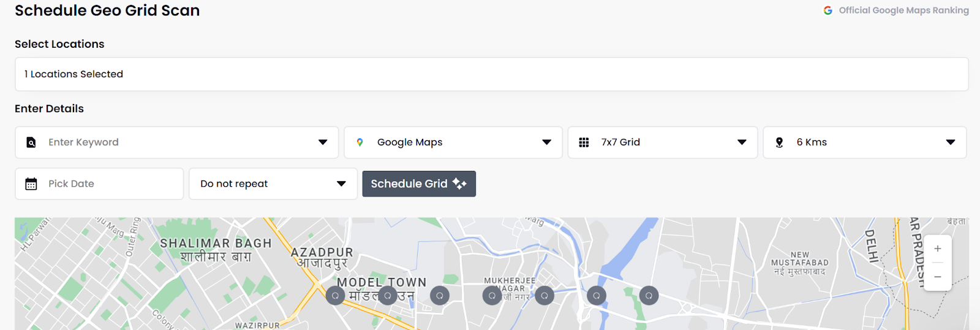Viewport: 980px width, 330px height.
Task: Click the Schedule Geo Grid Scan title
Action: tap(107, 10)
